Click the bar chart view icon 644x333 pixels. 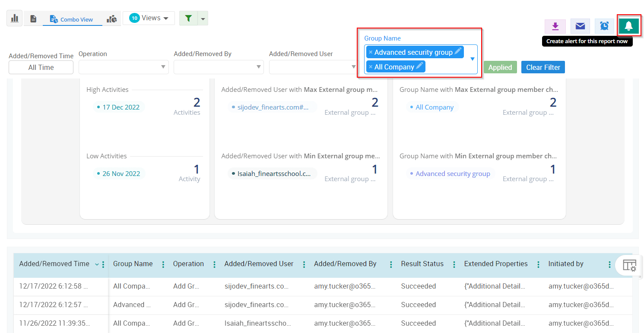(15, 18)
